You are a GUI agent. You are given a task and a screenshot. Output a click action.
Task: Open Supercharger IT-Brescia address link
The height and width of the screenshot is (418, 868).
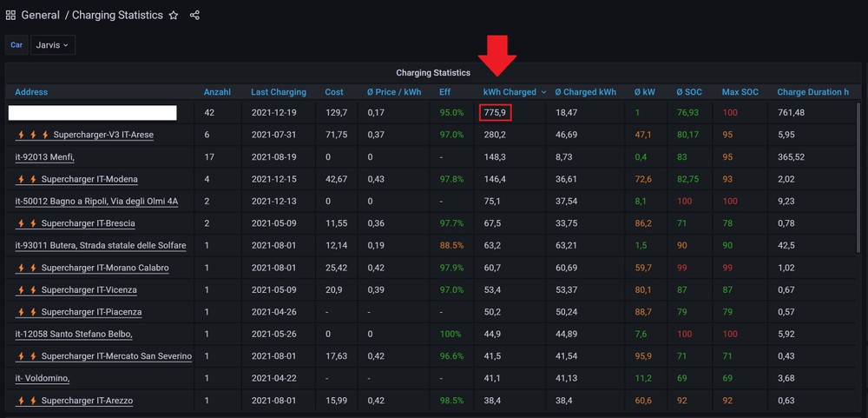[88, 223]
